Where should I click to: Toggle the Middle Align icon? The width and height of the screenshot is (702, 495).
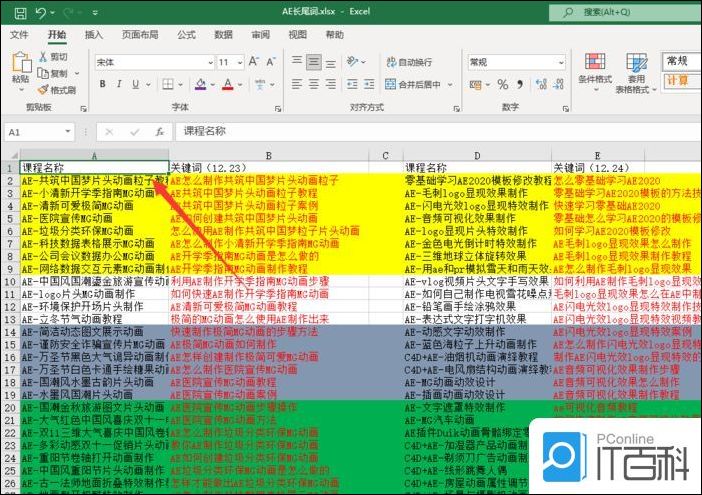314,62
